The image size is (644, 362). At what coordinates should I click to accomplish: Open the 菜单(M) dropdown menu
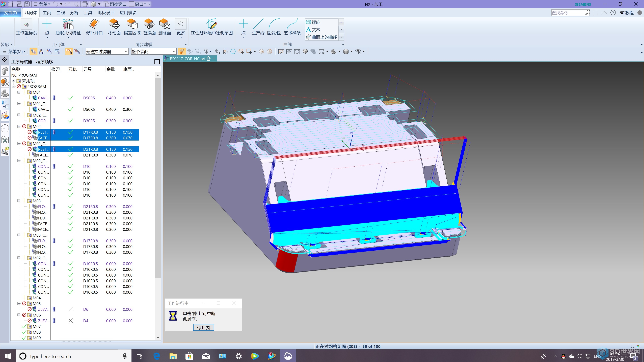tap(14, 51)
